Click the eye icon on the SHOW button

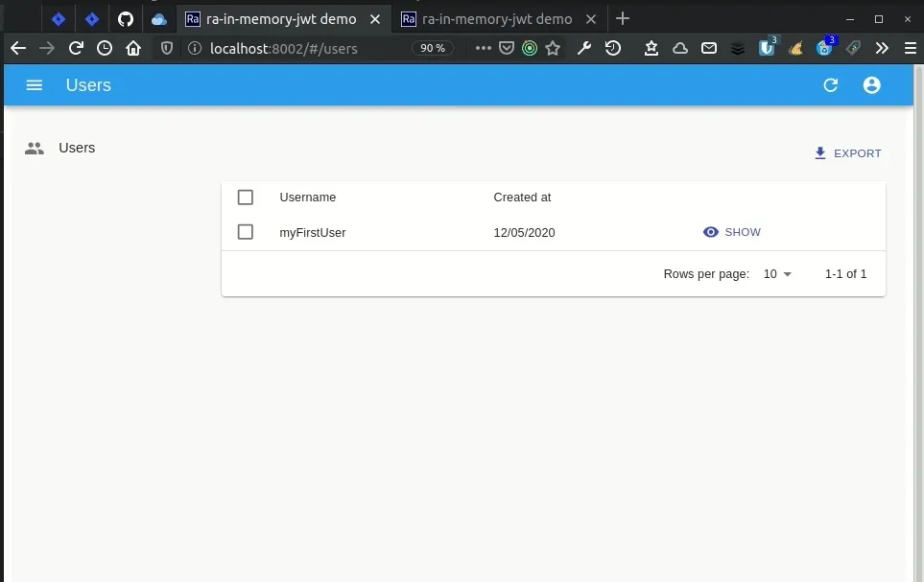710,231
